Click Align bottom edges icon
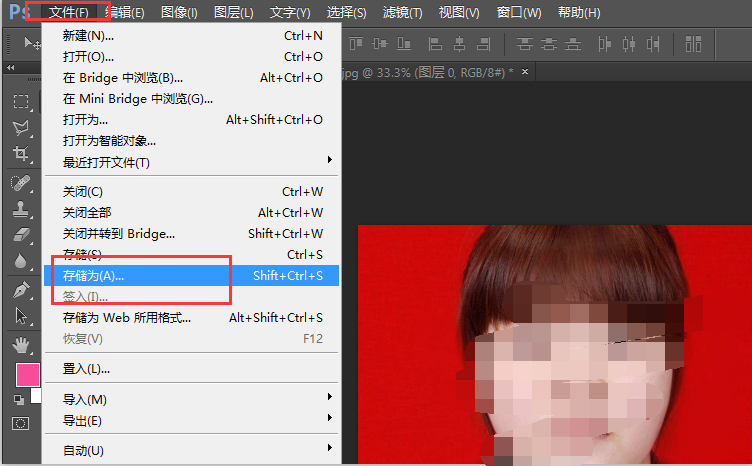The image size is (752, 466). [404, 44]
